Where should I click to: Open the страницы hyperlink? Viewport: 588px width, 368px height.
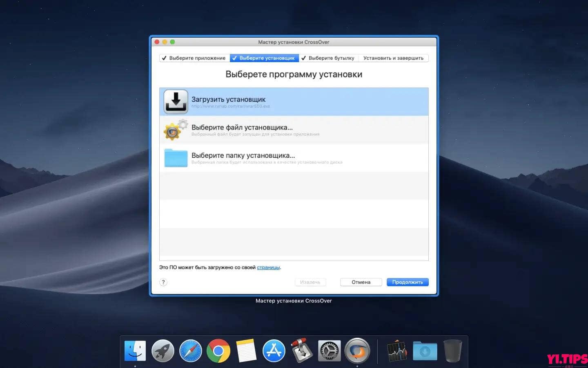pyautogui.click(x=268, y=267)
